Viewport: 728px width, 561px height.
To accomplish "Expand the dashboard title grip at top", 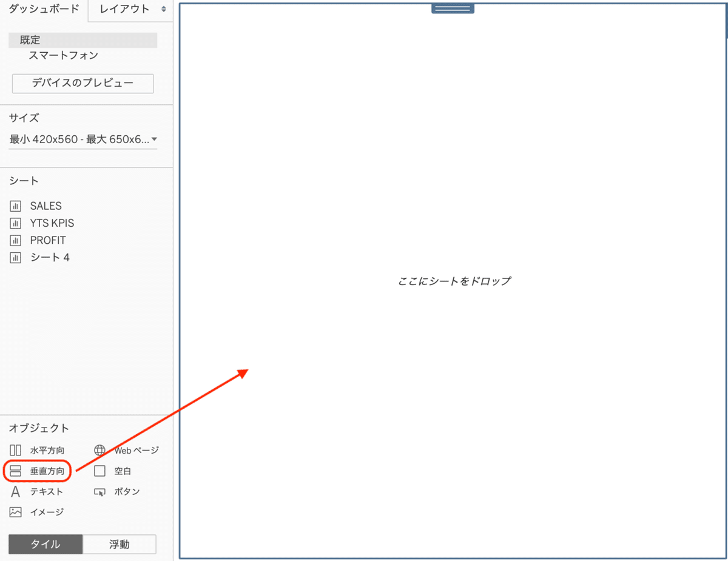I will (453, 7).
